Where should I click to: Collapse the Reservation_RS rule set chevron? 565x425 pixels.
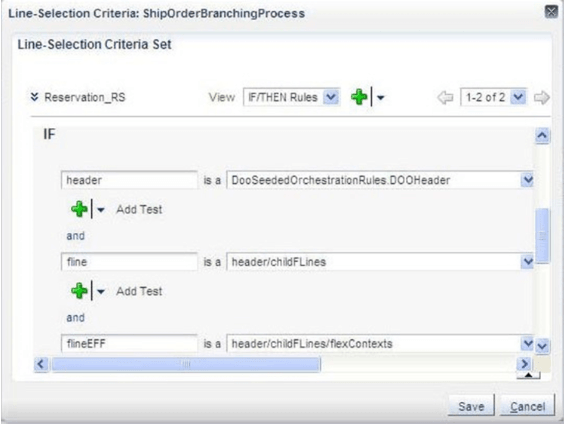point(34,97)
